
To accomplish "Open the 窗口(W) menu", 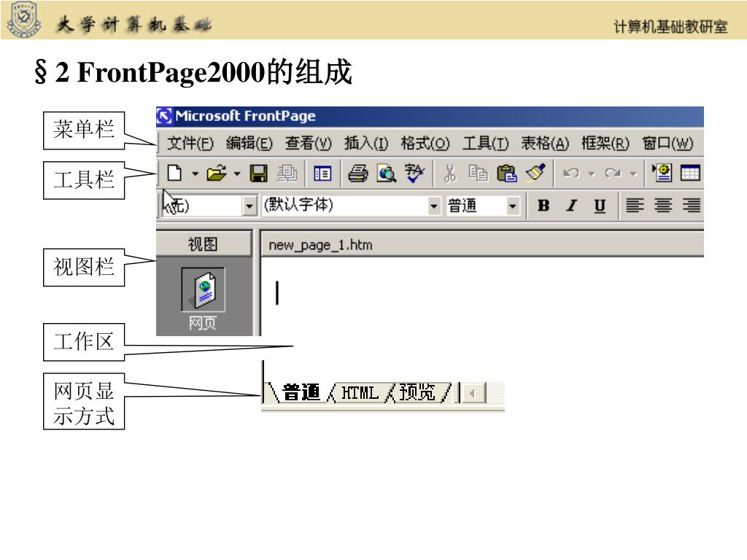I will (x=667, y=143).
